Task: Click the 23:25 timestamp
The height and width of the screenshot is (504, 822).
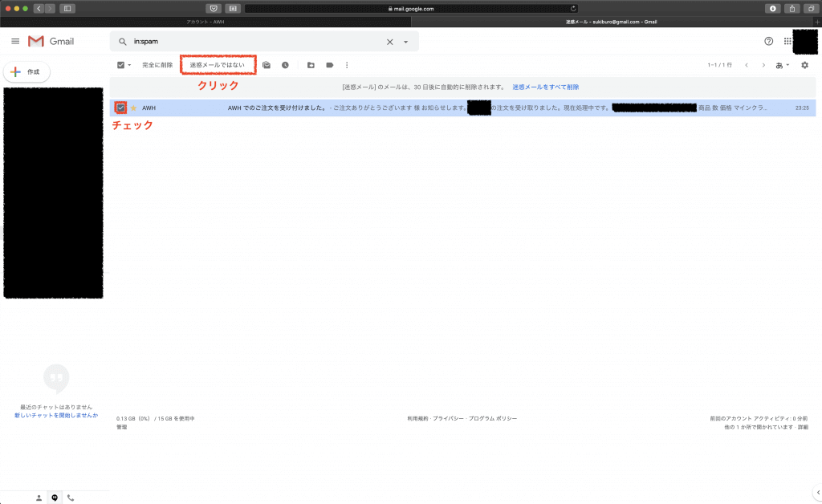Action: 802,108
